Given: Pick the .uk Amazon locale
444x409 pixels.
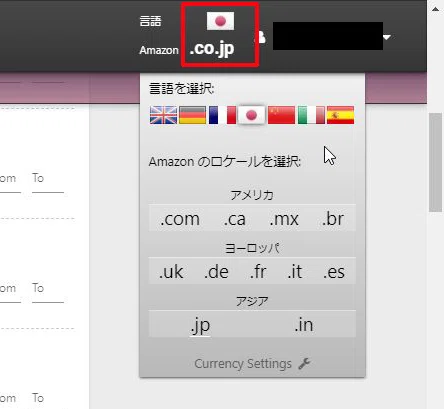Looking at the screenshot, I should coord(171,272).
